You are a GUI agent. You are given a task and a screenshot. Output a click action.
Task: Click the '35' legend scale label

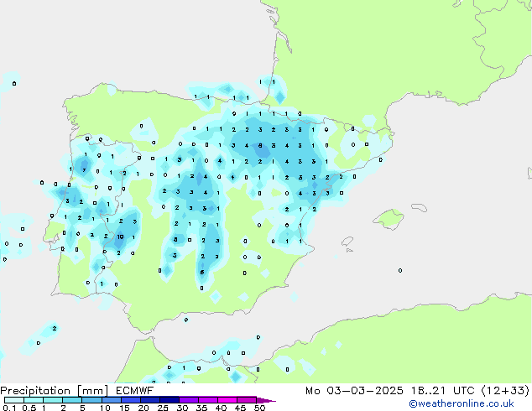pyautogui.click(x=201, y=408)
